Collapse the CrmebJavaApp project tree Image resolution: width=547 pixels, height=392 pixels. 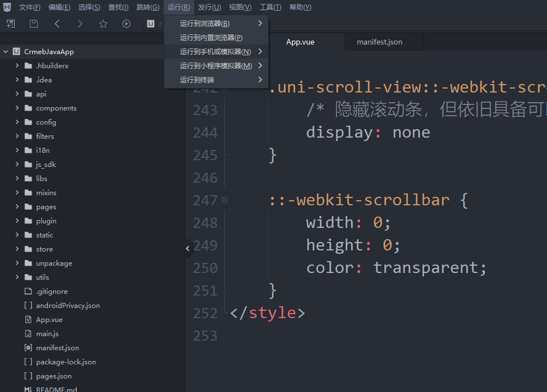[6, 51]
